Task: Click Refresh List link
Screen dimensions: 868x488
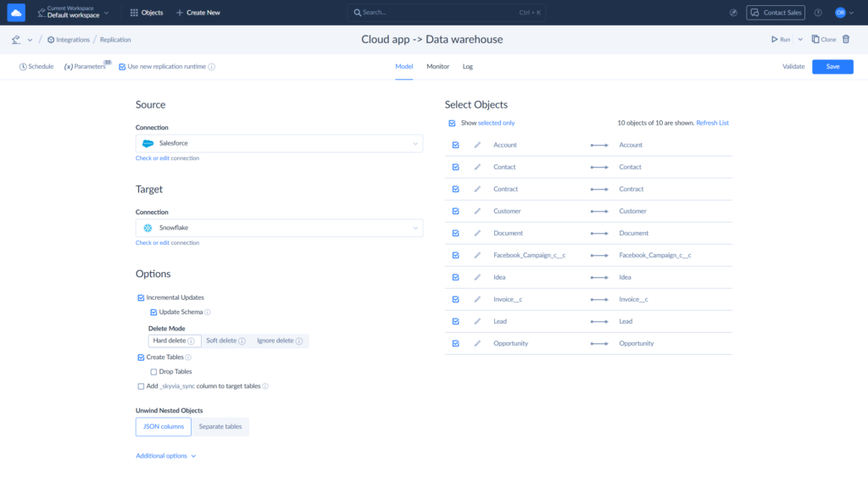Action: coord(712,123)
